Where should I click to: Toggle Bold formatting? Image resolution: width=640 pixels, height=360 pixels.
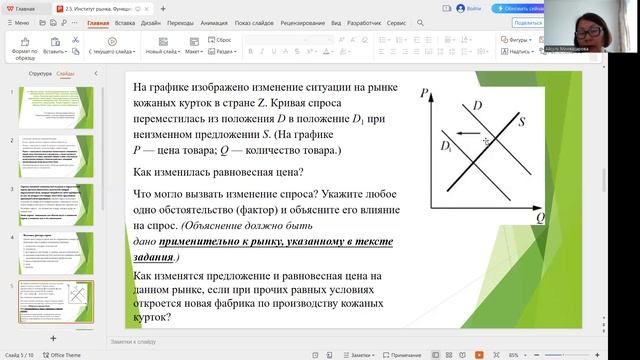click(251, 51)
